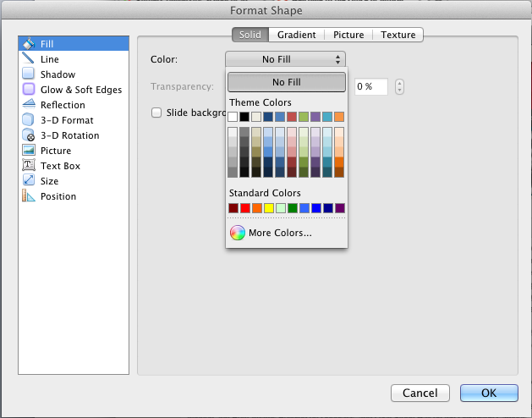532x418 pixels.
Task: Switch to the Picture fill tab
Action: (348, 35)
